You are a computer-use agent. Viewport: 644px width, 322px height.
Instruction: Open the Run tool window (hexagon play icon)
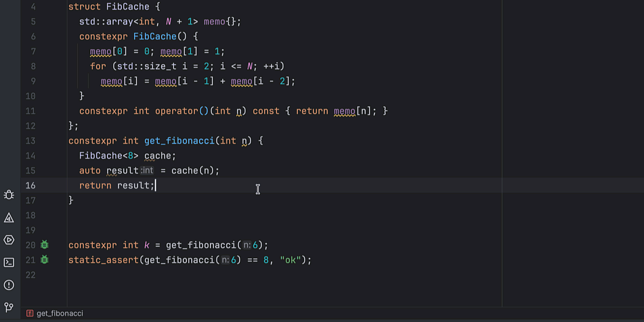[9, 240]
